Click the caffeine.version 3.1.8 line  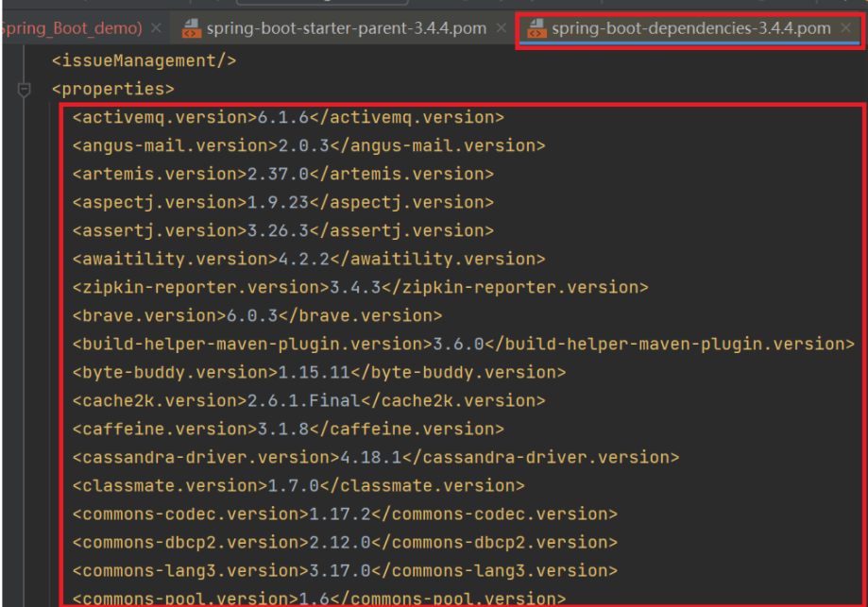(288, 429)
